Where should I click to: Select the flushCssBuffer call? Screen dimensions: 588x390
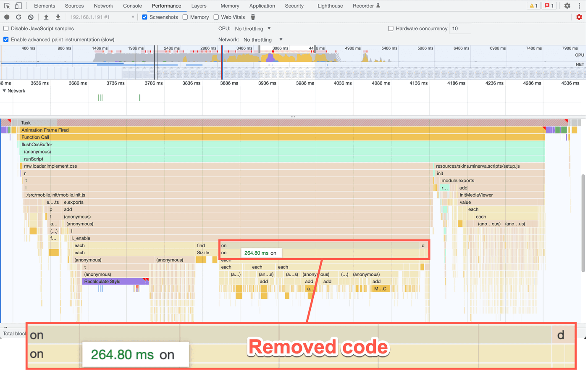coord(282,145)
